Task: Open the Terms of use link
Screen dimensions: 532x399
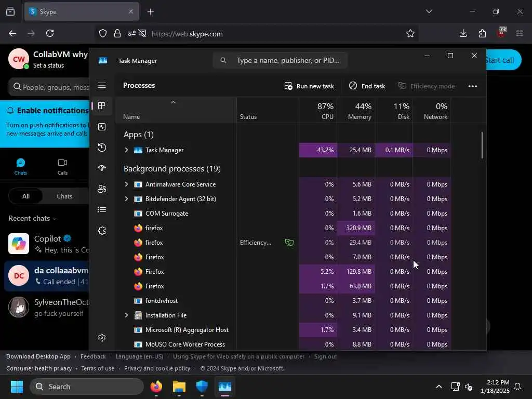Action: pos(98,368)
